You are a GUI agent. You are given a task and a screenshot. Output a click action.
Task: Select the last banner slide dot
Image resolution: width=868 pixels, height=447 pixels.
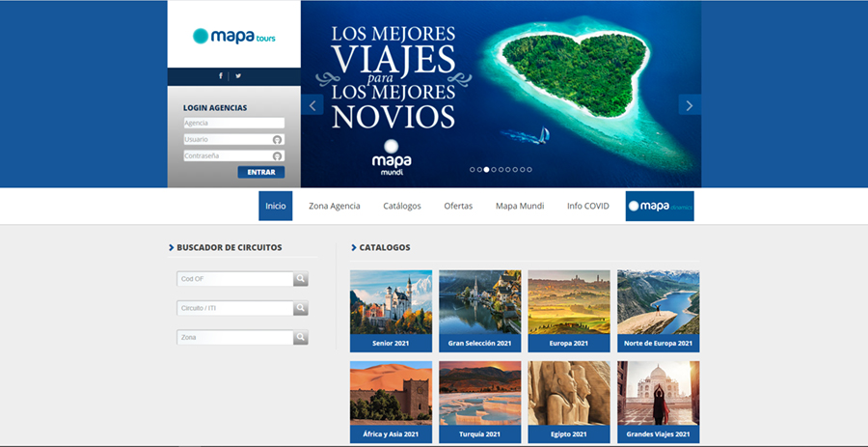point(529,170)
